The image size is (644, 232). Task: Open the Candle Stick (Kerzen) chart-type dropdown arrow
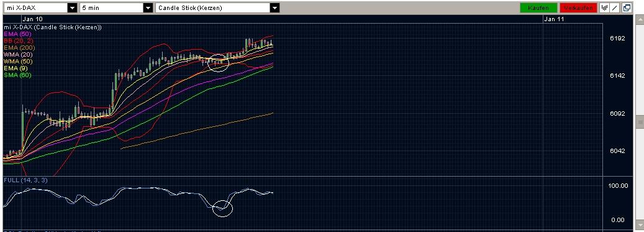pos(274,8)
